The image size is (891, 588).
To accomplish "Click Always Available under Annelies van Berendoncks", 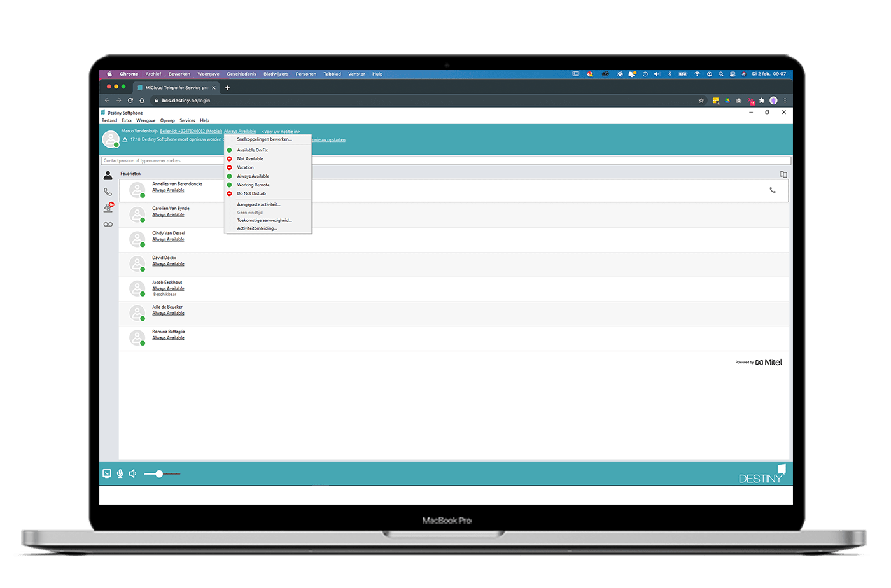I will (x=168, y=190).
